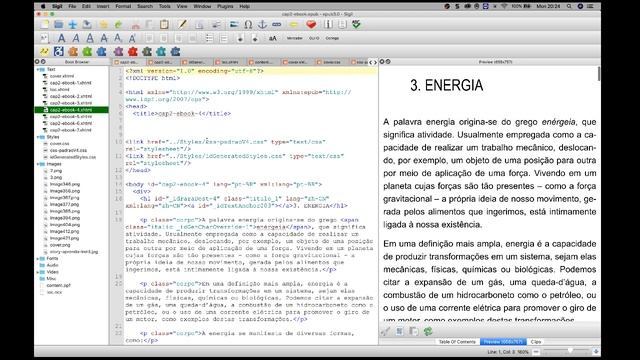Open the Apple menu
The height and width of the screenshot is (360, 640).
(43, 6)
